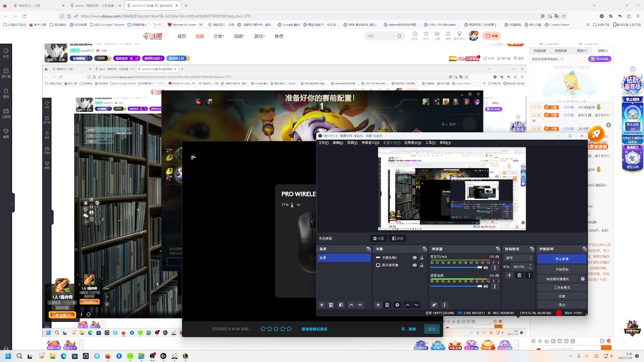The width and height of the screenshot is (644, 362).
Task: Delete selected scene with trash icon in OBS
Action: point(331,305)
